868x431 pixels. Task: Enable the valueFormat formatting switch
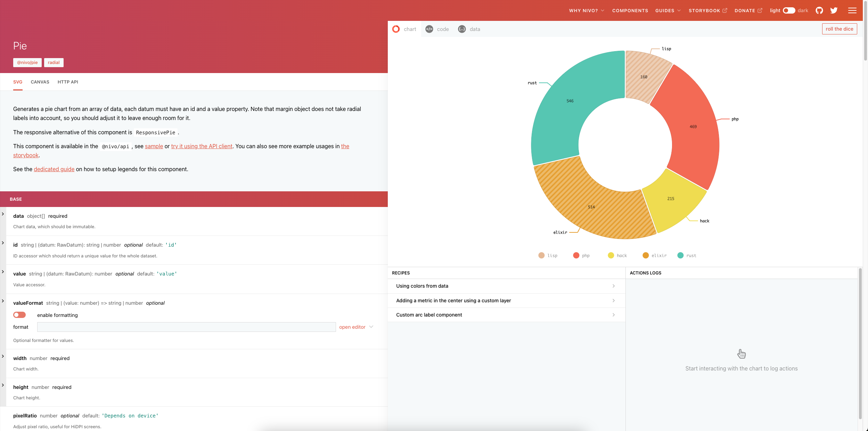pos(19,315)
